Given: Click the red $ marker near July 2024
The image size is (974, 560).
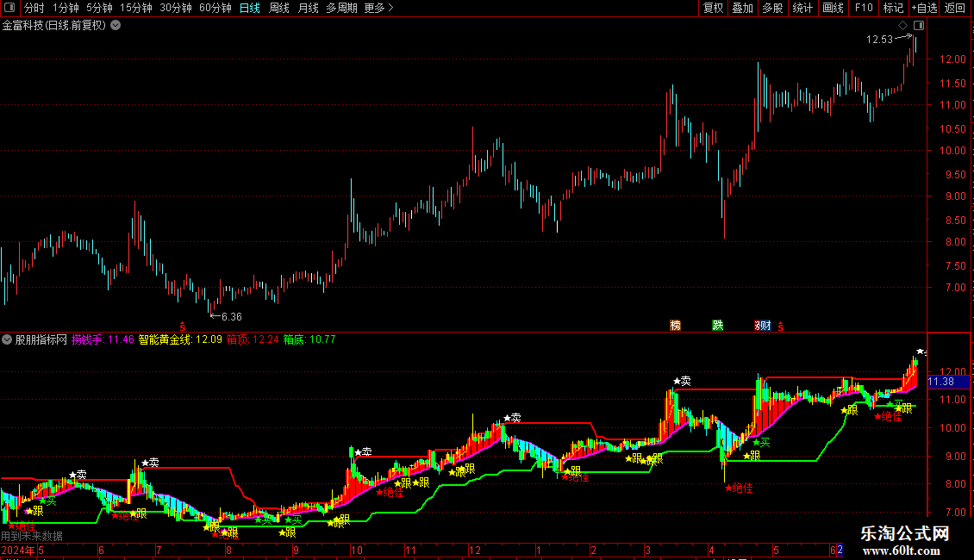Looking at the screenshot, I should 182,326.
